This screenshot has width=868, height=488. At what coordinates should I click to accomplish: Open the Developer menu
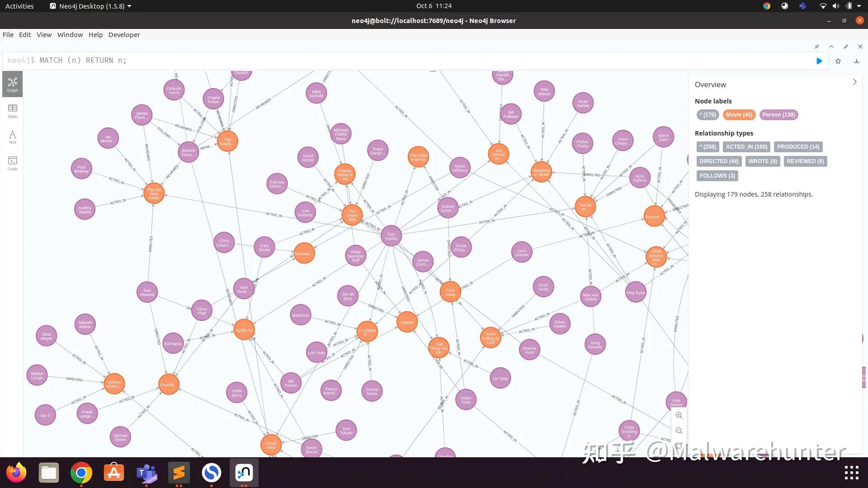(x=124, y=35)
